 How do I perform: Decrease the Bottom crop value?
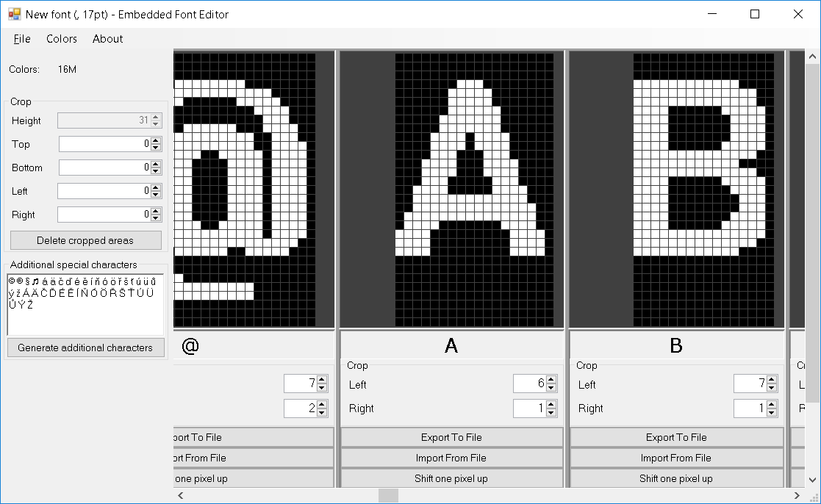coord(155,171)
